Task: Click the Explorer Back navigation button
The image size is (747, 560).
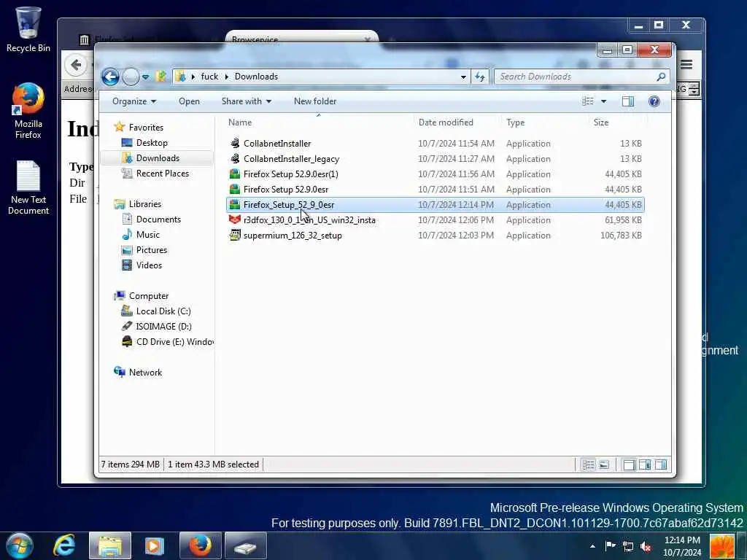Action: (110, 77)
